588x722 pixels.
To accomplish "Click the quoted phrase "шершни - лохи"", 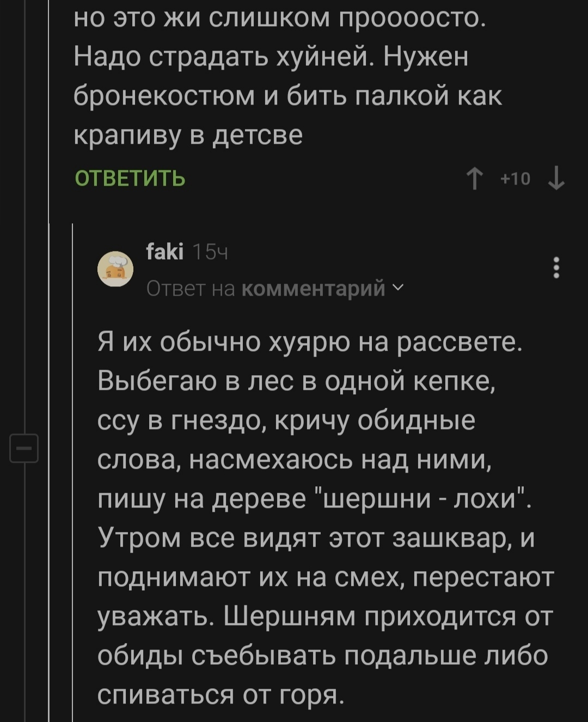I will click(420, 499).
